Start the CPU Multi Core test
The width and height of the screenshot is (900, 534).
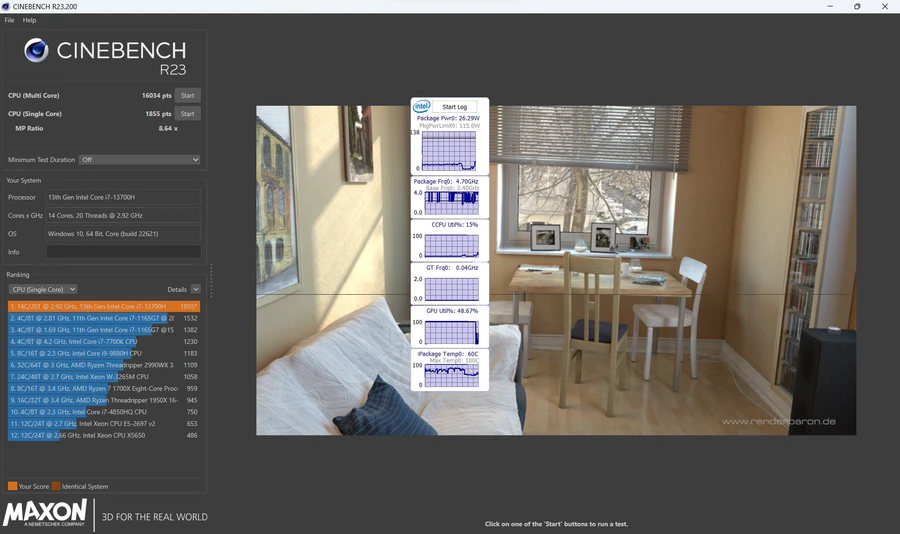188,95
